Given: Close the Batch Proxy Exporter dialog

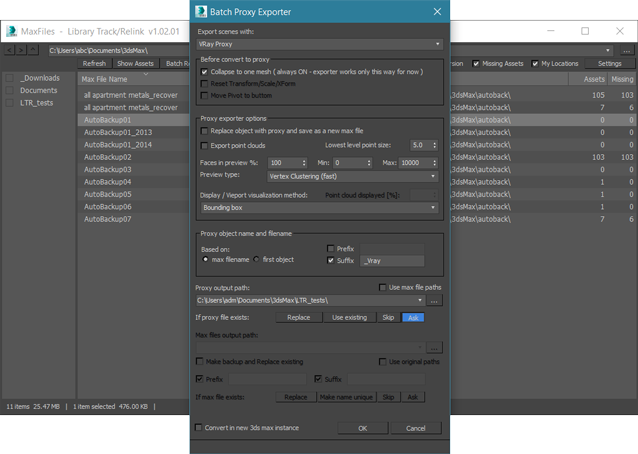Looking at the screenshot, I should tap(437, 12).
